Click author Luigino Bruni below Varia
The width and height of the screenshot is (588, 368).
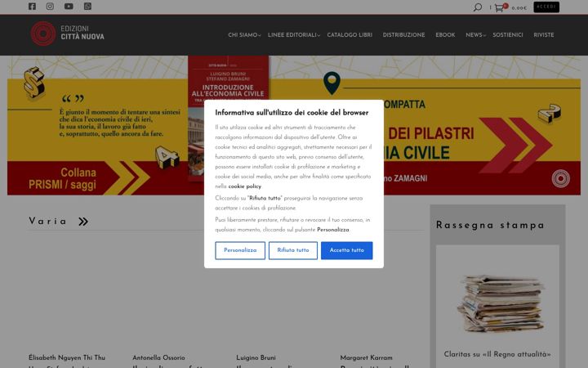click(x=256, y=357)
